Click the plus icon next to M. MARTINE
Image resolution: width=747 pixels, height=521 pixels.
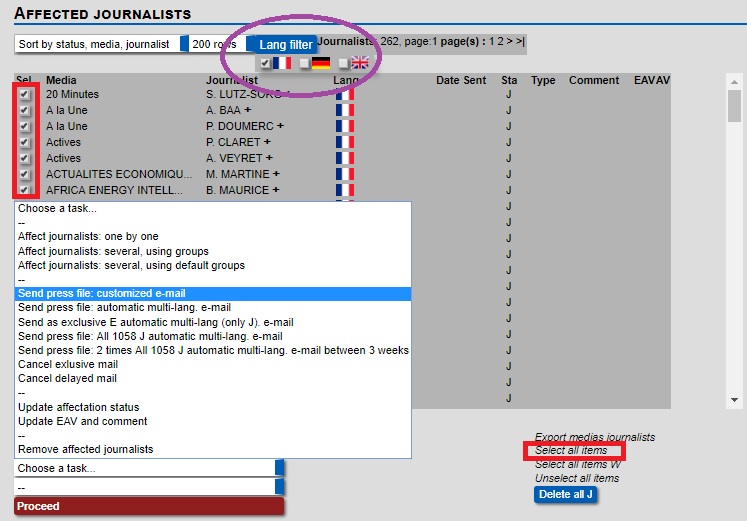point(276,174)
